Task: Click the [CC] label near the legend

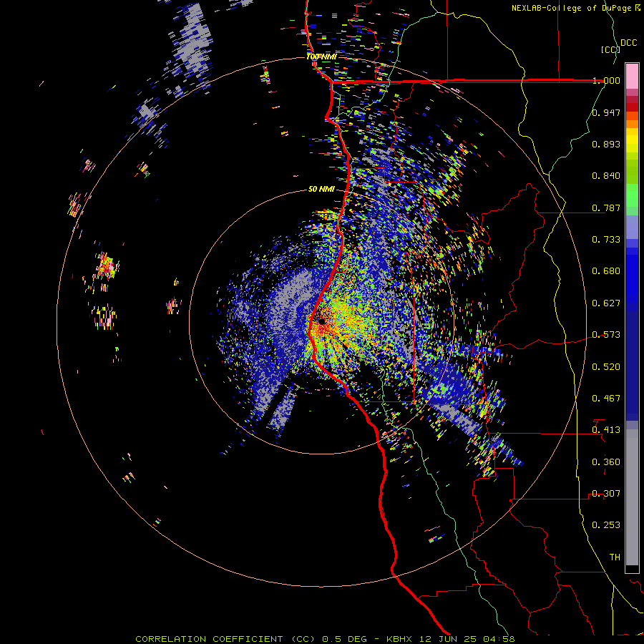Action: pos(610,49)
